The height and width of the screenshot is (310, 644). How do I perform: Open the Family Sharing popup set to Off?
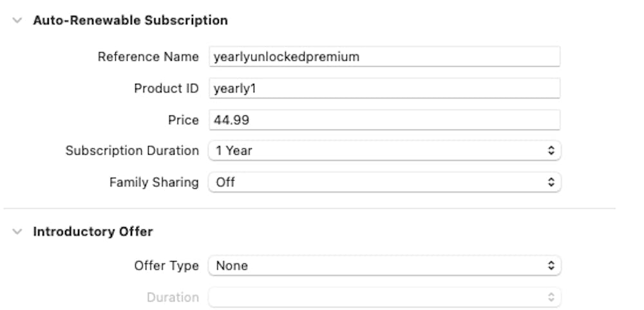(384, 182)
